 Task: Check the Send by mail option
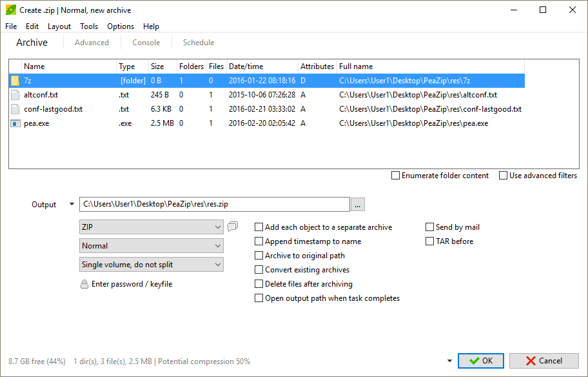point(430,227)
